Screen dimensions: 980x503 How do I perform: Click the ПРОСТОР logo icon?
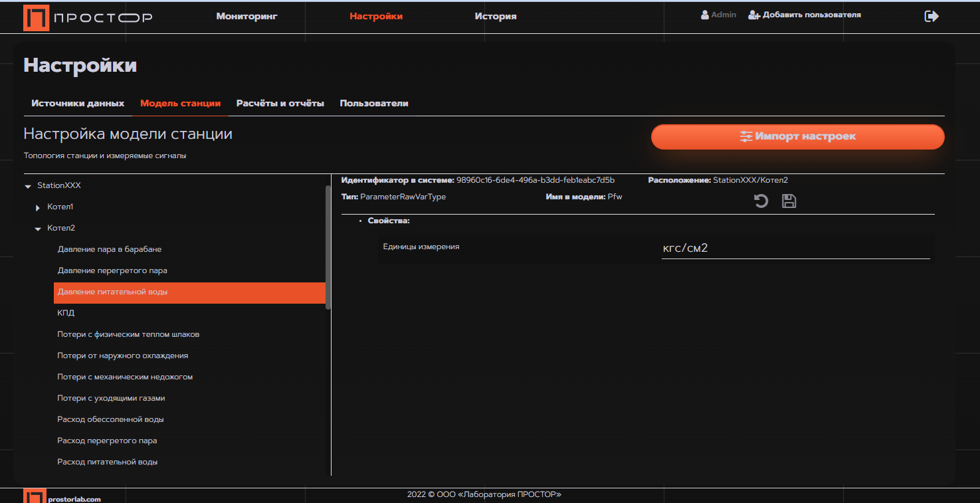coord(36,18)
